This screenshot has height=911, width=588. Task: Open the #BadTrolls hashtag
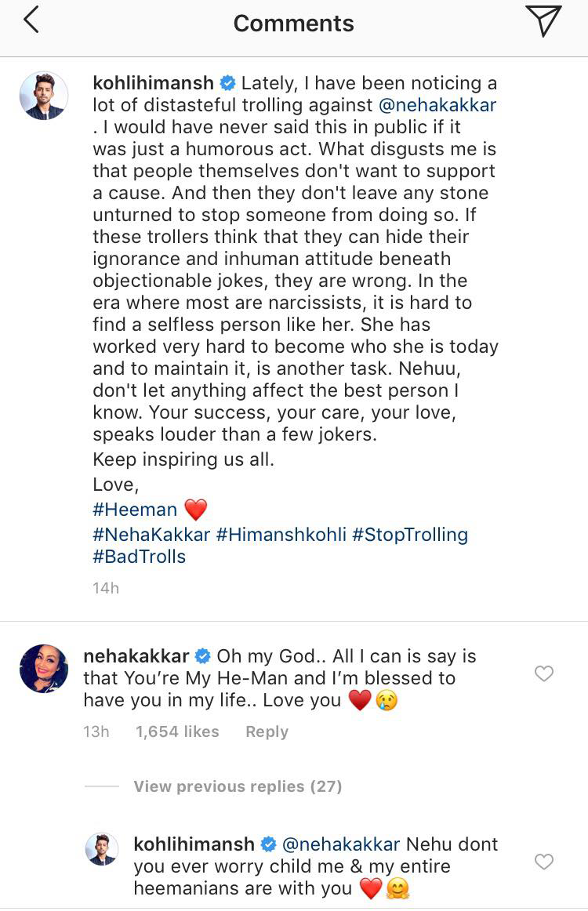[x=139, y=557]
